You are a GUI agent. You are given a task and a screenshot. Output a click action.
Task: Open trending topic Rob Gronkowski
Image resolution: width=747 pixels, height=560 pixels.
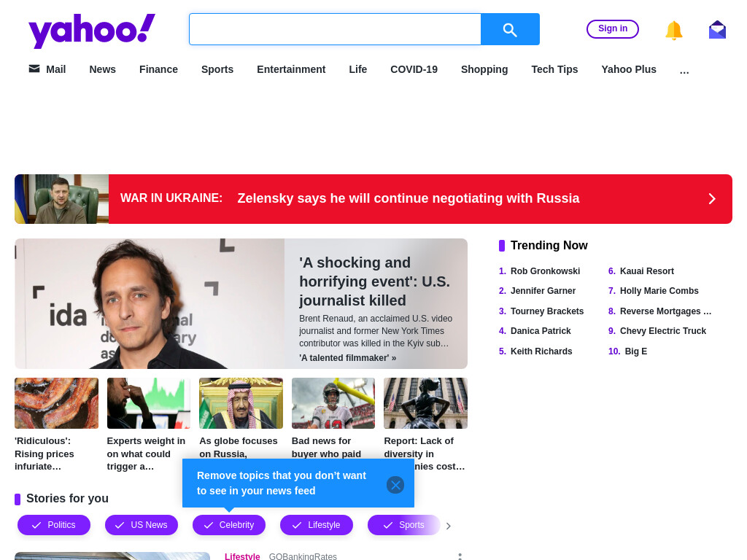click(x=545, y=271)
